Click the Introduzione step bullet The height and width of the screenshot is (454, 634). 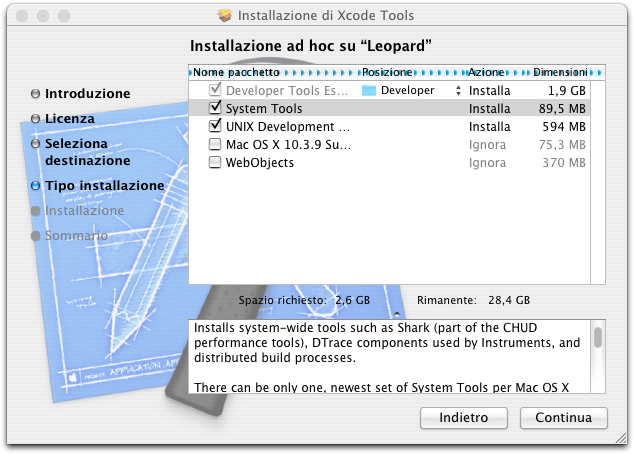tap(36, 94)
